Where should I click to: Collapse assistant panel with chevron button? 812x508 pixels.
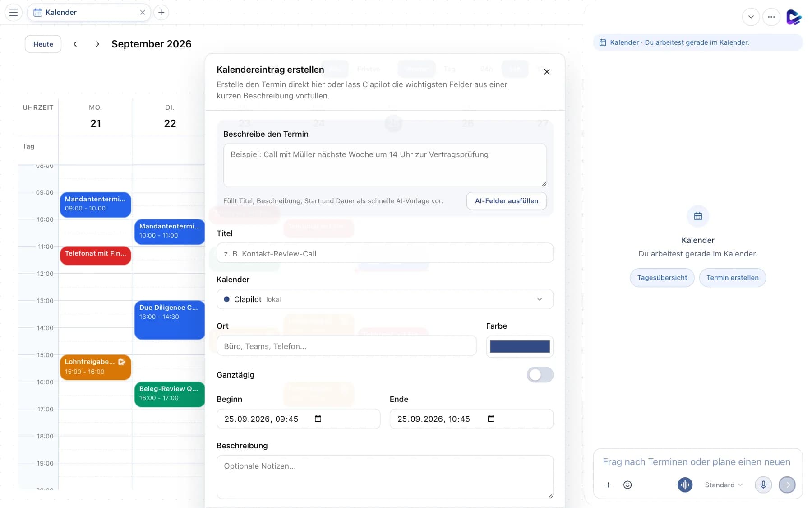[751, 17]
